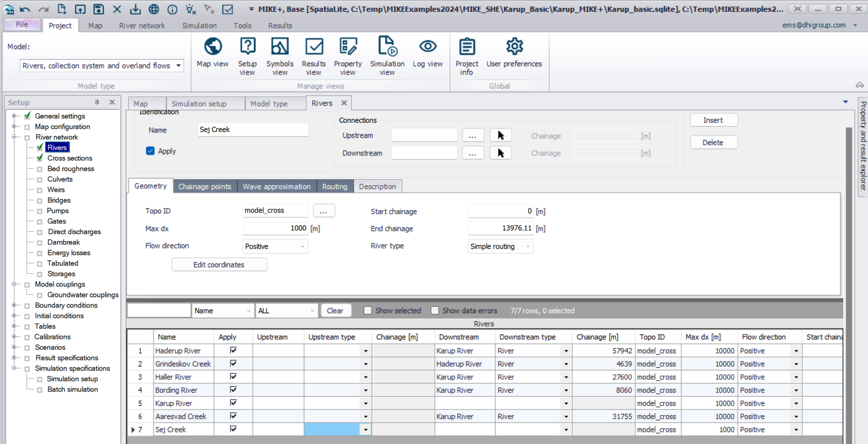Expand the General settings tree node
The image size is (868, 444).
click(15, 116)
